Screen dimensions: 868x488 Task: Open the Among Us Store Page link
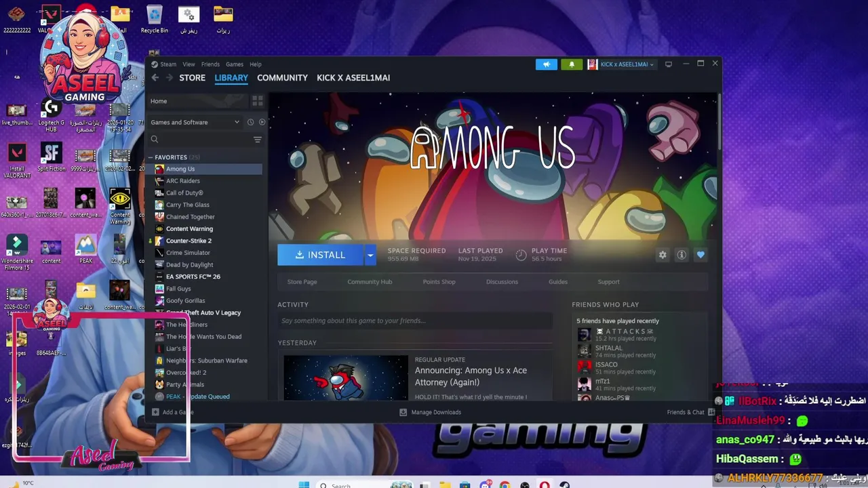[302, 282]
